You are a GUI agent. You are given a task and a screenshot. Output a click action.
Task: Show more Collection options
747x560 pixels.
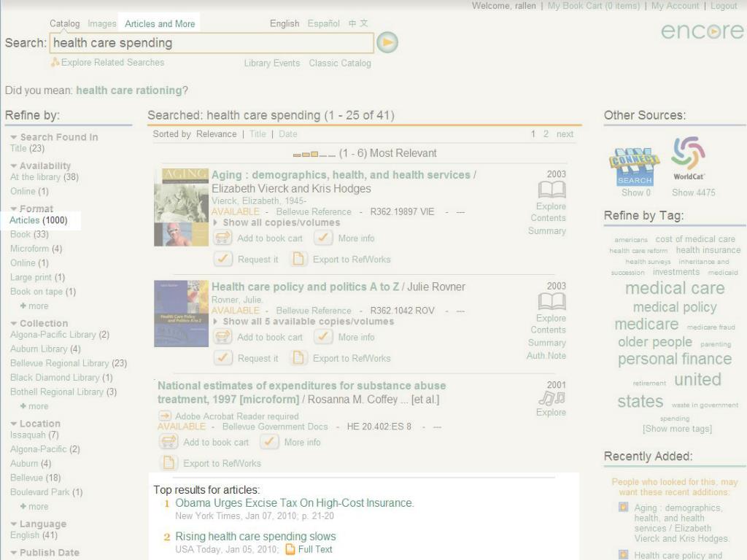coord(34,406)
